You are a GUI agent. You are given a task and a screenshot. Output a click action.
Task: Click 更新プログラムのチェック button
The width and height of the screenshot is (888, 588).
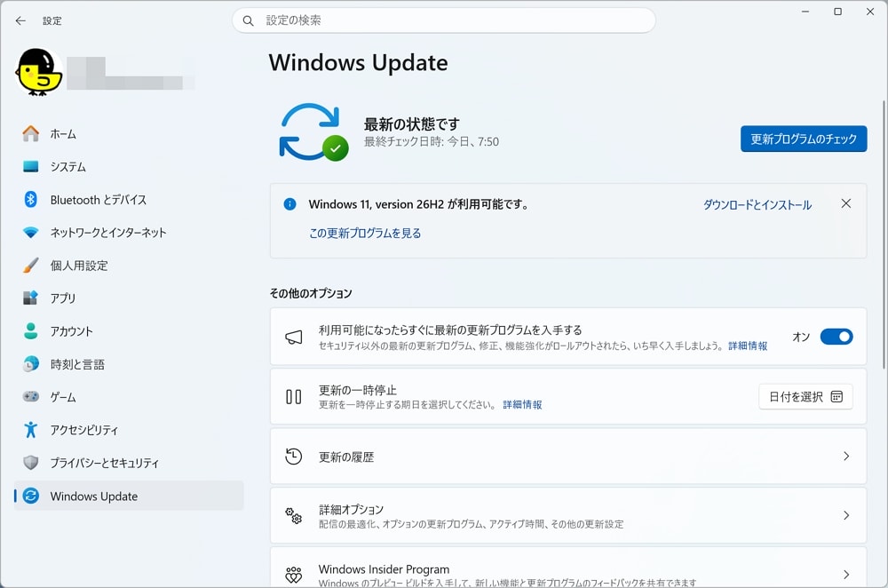click(x=804, y=139)
